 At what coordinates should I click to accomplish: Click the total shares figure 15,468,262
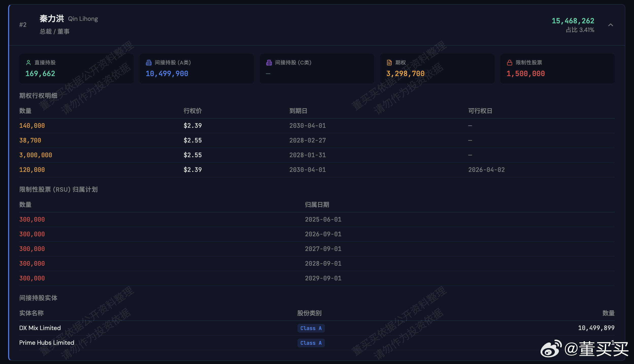(573, 21)
